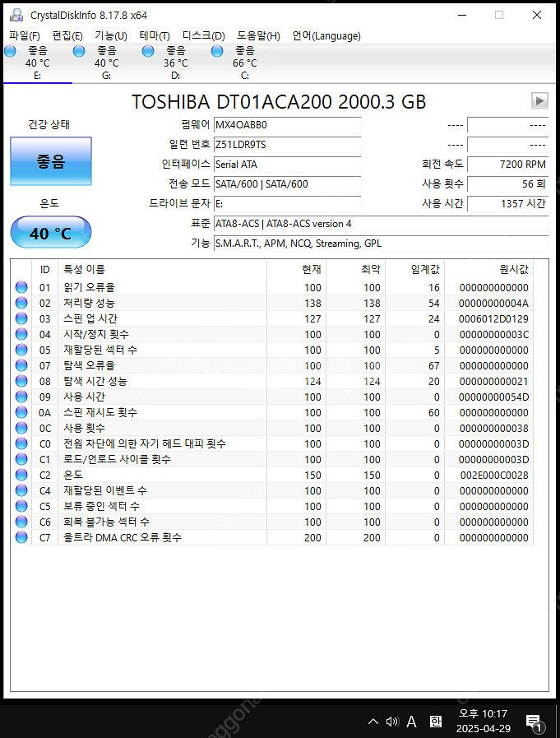Open the 테마(T) menu
Screen dimensions: 560x738
click(x=155, y=35)
